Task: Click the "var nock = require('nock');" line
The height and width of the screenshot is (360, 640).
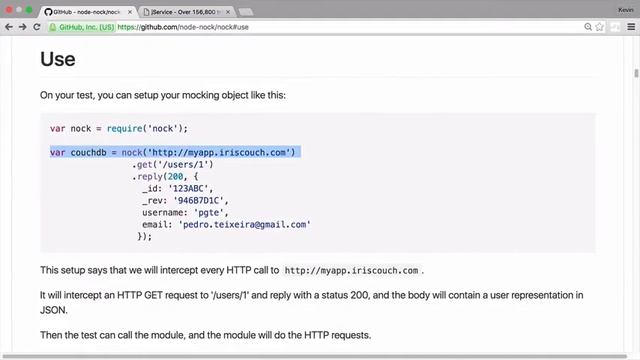Action: 119,129
